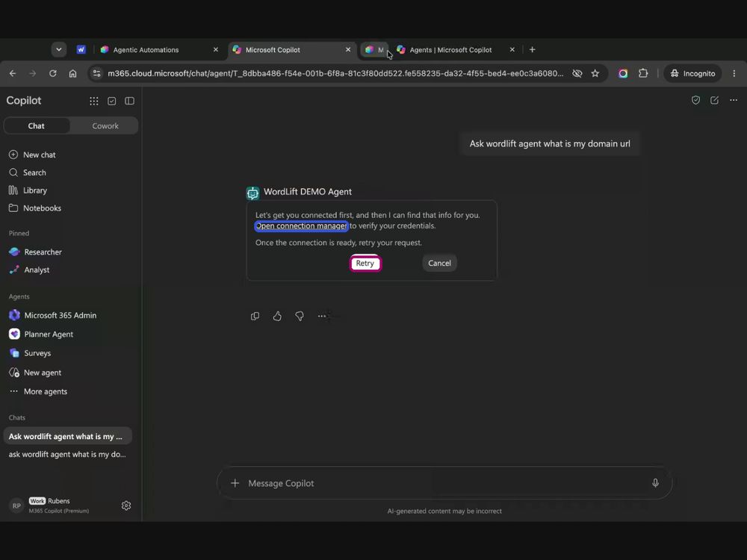Click the Cancel button
The image size is (747, 560).
[439, 264]
